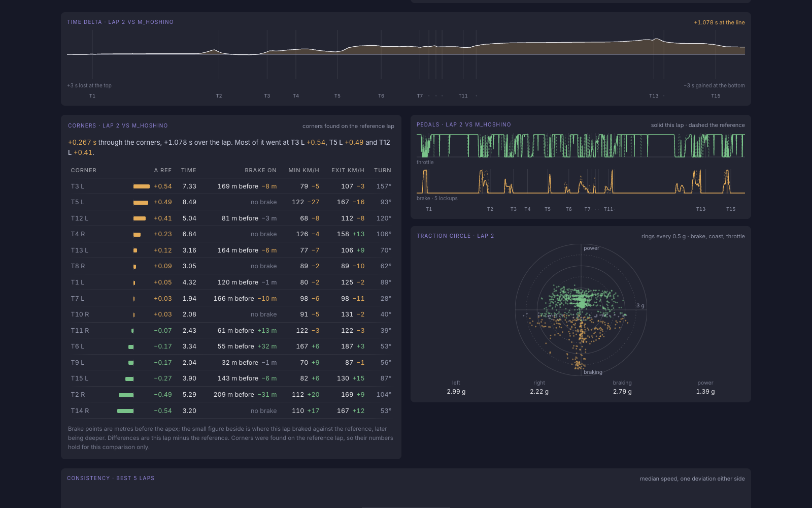
Task: Click the TRACTION CIRCLE · LAP 2 heading
Action: (455, 236)
